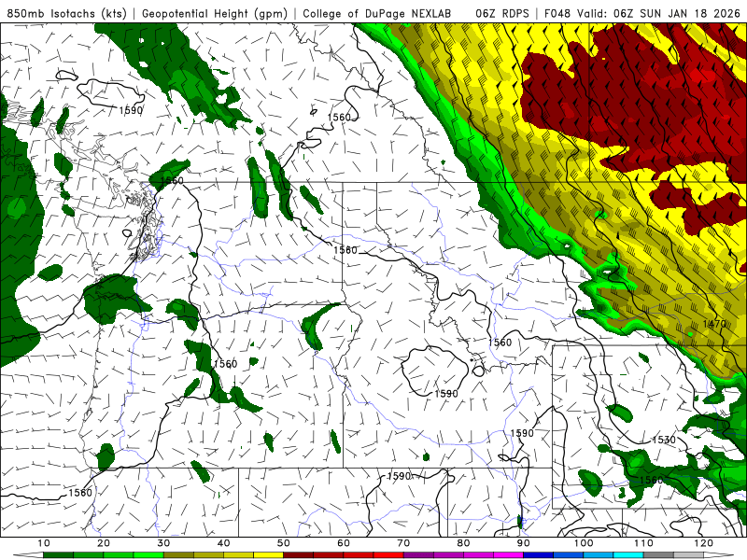This screenshot has width=747, height=560.
Task: Click the dark maroon swatch starting at 50
Action: coord(298,555)
